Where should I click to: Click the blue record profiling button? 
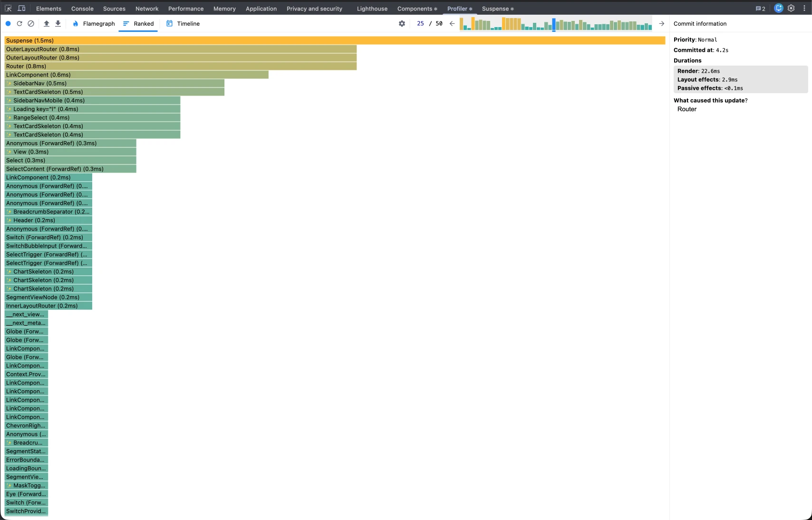click(8, 24)
